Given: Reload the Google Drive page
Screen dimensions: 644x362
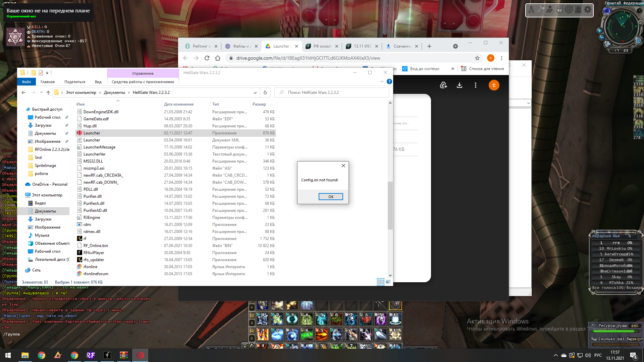Looking at the screenshot, I should click(207, 58).
